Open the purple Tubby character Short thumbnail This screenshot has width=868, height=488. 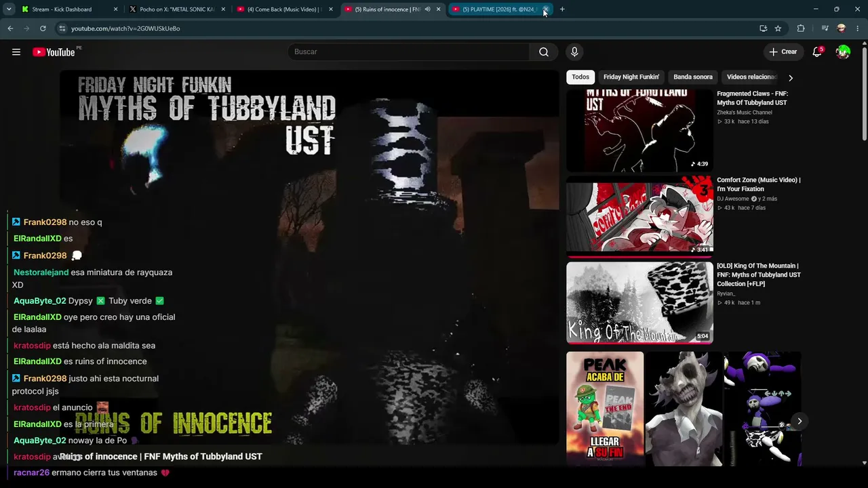pyautogui.click(x=762, y=409)
